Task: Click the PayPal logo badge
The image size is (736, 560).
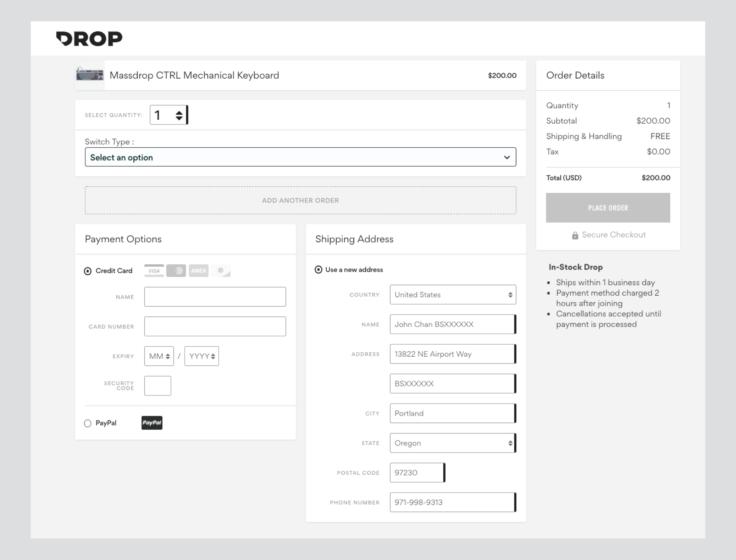Action: pyautogui.click(x=152, y=423)
